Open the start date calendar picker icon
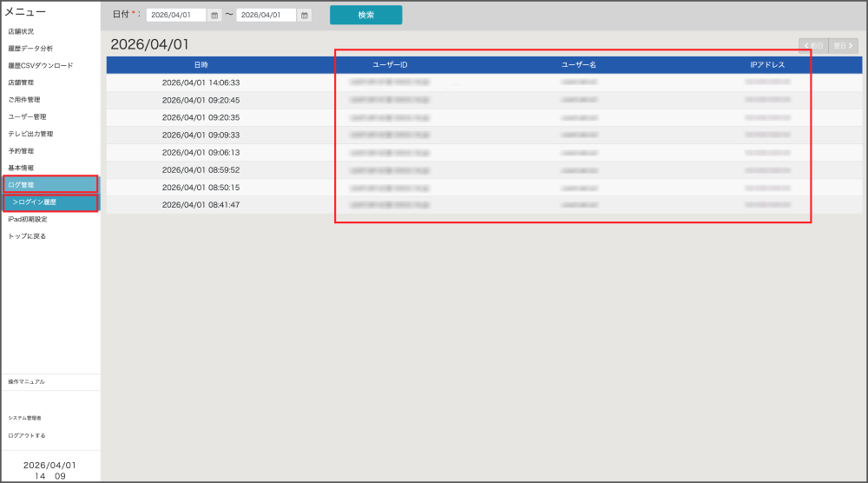868x483 pixels. click(214, 16)
